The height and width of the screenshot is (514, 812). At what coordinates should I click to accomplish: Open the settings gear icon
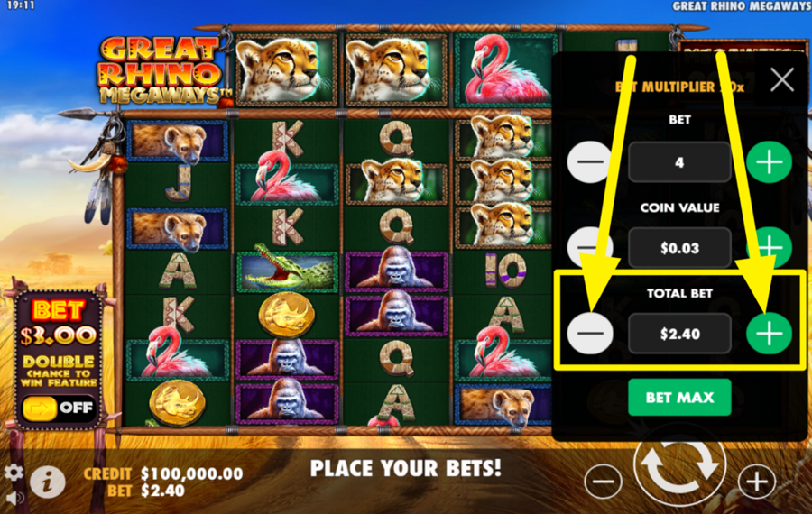coord(13,473)
